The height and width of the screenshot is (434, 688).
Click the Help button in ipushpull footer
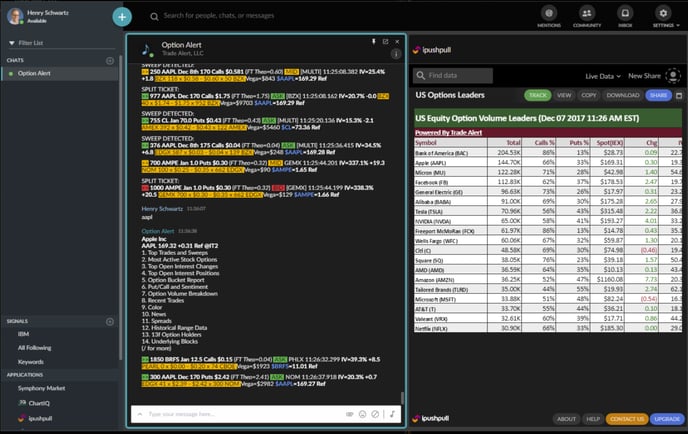[593, 419]
